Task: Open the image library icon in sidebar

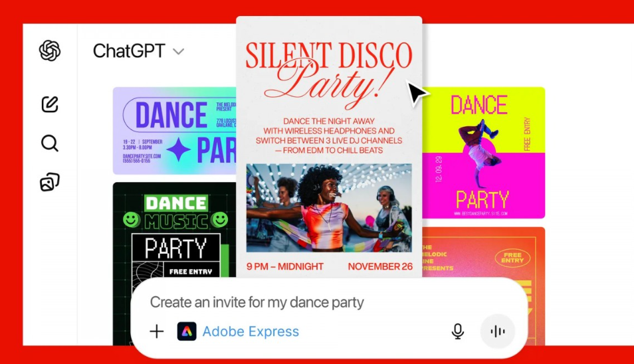Action: click(x=50, y=182)
